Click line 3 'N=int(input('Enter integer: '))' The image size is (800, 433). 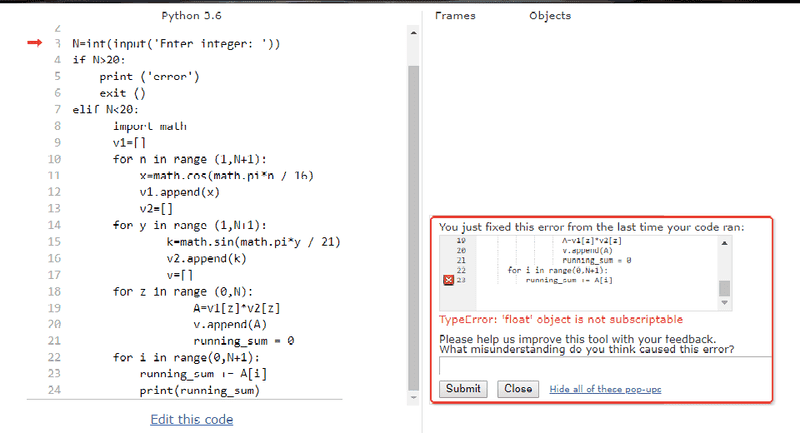click(x=176, y=44)
